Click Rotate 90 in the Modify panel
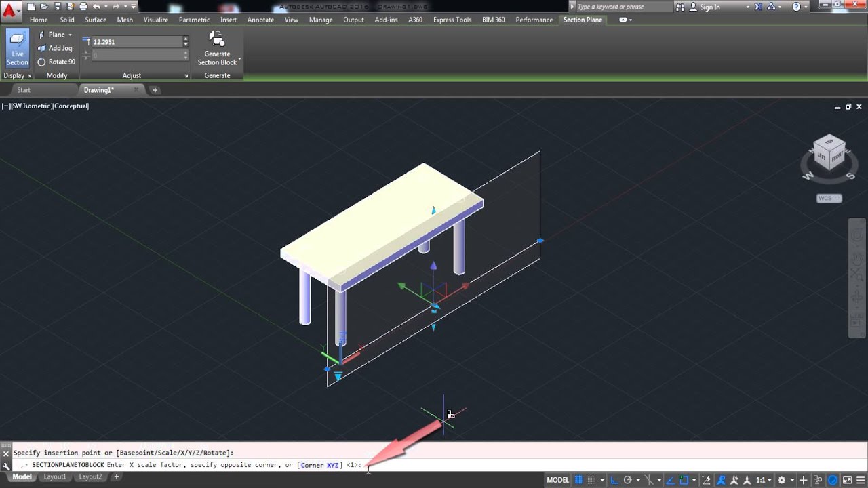868x488 pixels. tap(56, 62)
